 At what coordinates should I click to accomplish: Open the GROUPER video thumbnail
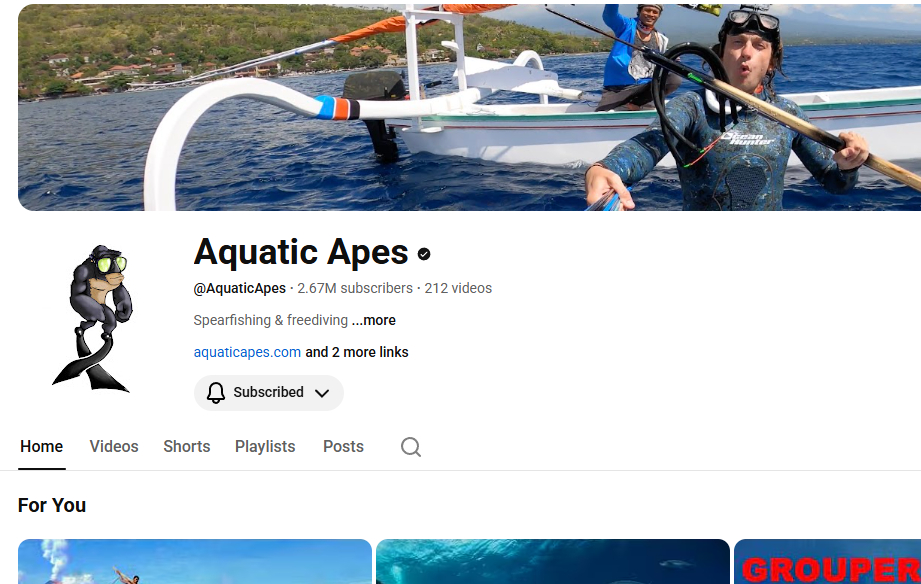tap(828, 562)
